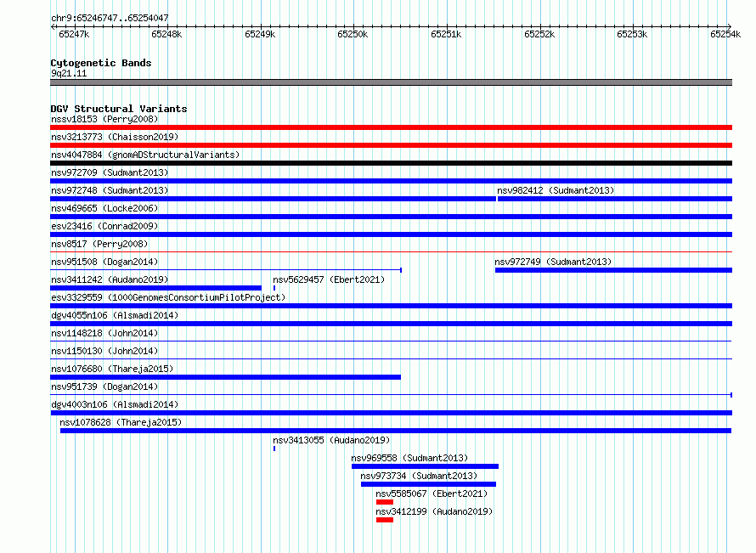This screenshot has height=553, width=756.
Task: Click the 65250k ruler tick label
Action: [353, 34]
